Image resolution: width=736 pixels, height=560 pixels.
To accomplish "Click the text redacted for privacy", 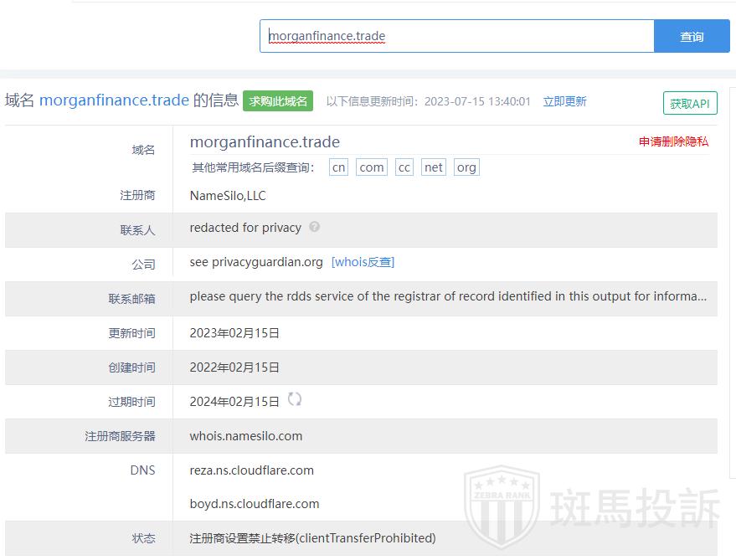I will pyautogui.click(x=245, y=228).
